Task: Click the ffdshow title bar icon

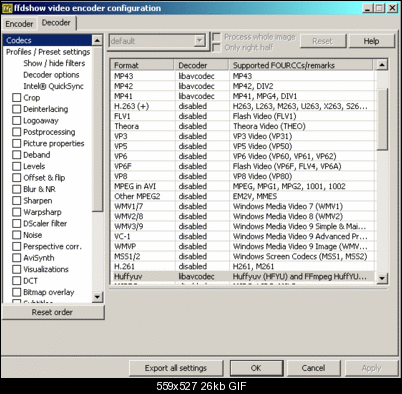Action: [x=7, y=8]
